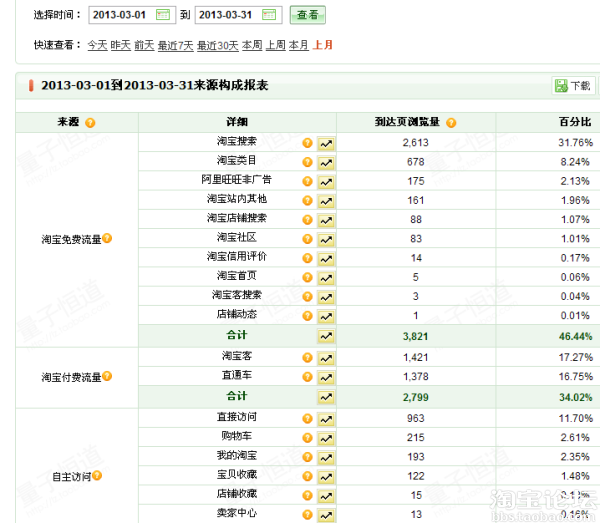Click the start date field 2013-03-01
The width and height of the screenshot is (600, 523).
tap(132, 15)
